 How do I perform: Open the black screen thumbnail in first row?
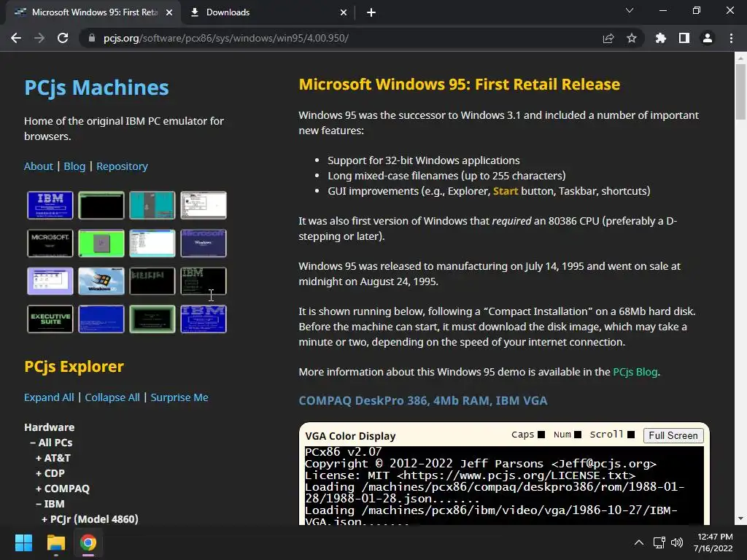point(101,205)
